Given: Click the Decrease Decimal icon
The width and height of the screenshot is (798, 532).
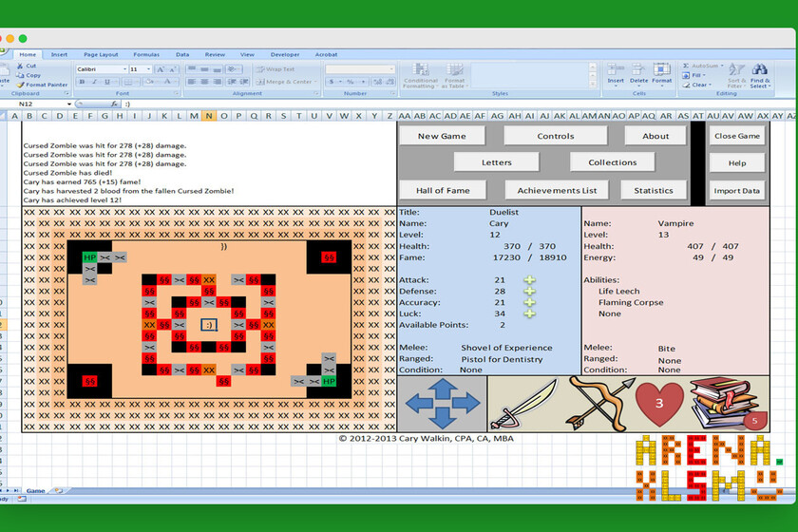Looking at the screenshot, I should [x=389, y=82].
